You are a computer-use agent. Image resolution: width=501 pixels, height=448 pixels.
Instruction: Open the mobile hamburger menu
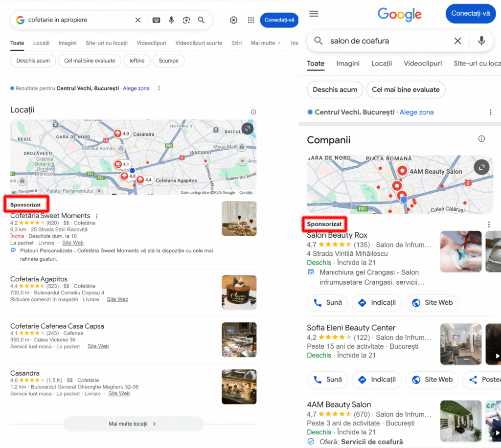pos(314,14)
